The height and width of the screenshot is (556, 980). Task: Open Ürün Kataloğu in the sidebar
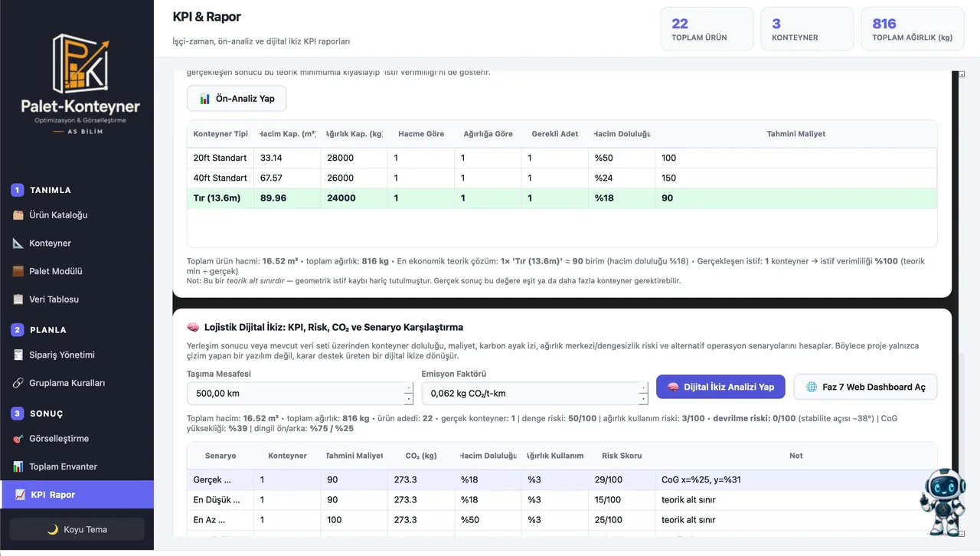point(77,215)
